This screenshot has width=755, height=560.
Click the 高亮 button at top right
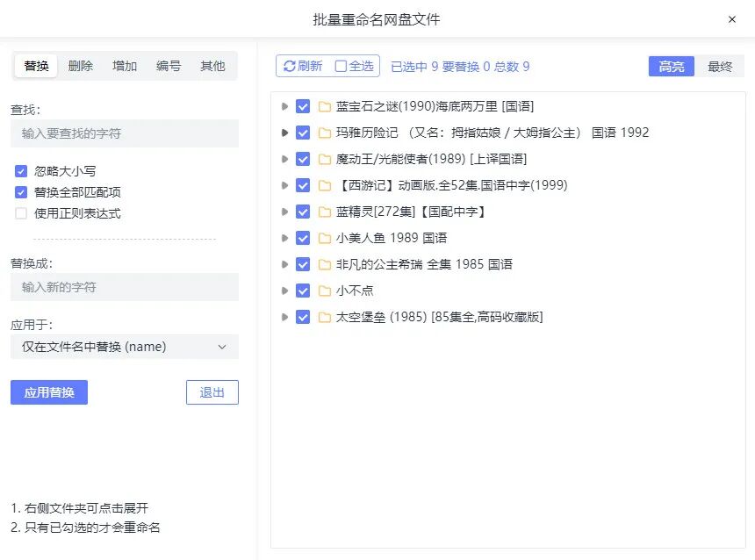671,65
